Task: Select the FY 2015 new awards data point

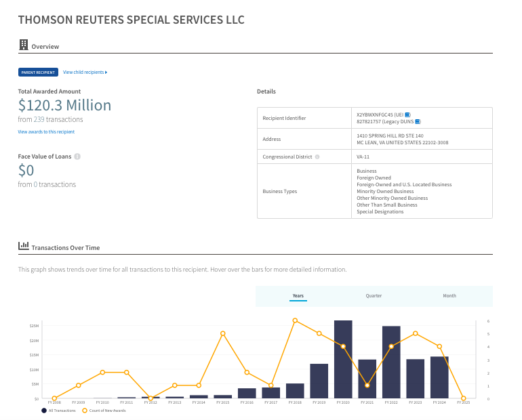Action: click(x=223, y=333)
